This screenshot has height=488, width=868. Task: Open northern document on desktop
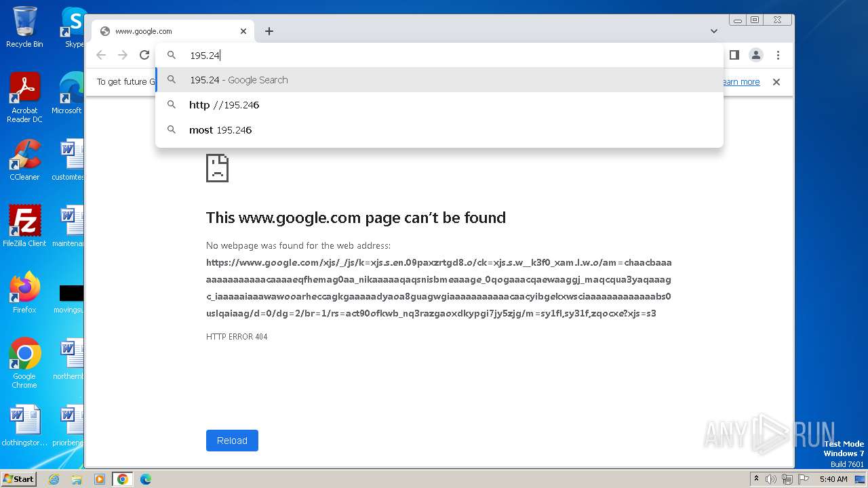[x=68, y=360]
